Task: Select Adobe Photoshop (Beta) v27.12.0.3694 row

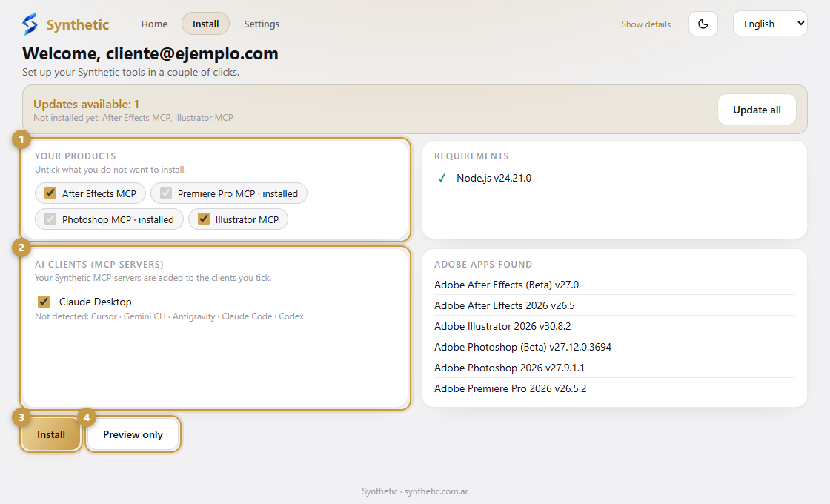Action: click(x=614, y=347)
